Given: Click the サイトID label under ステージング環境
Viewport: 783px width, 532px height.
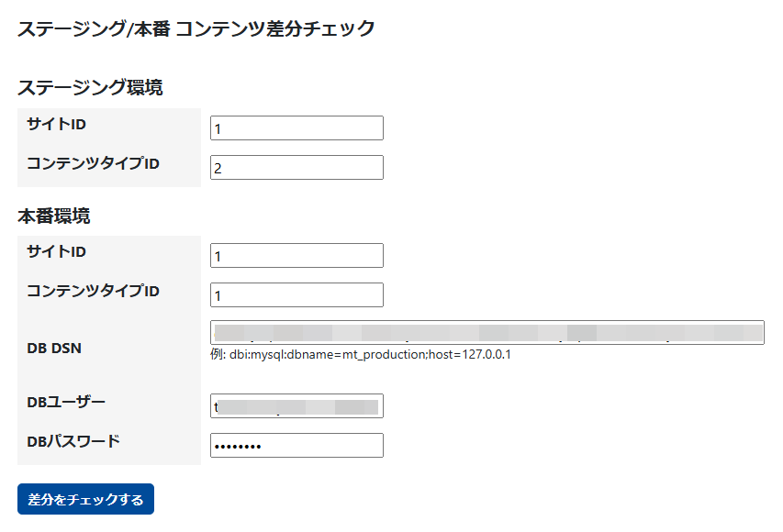Looking at the screenshot, I should 56,124.
